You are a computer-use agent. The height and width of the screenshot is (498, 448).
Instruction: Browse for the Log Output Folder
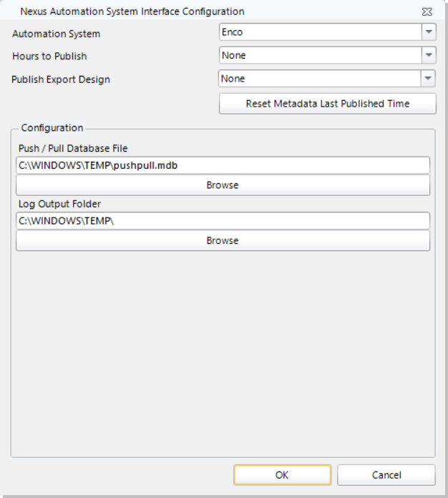(x=223, y=240)
